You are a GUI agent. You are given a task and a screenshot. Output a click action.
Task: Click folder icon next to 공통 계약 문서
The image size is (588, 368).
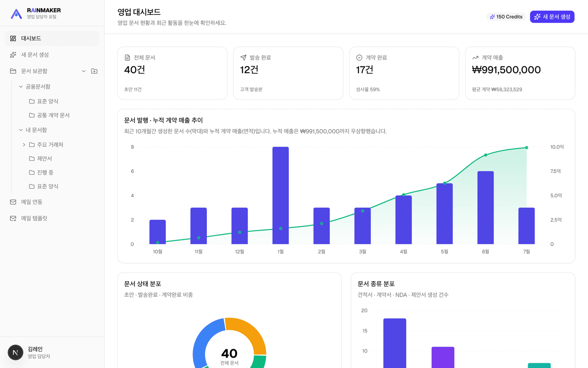click(32, 115)
